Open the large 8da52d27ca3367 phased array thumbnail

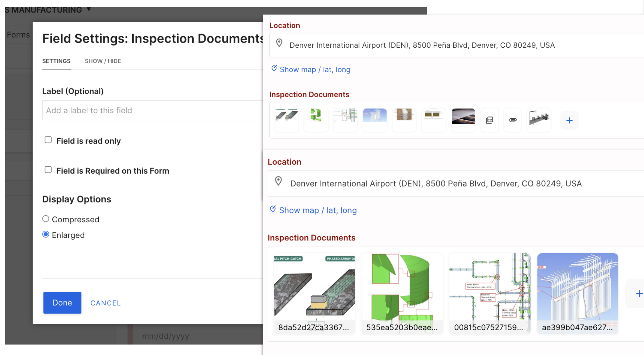tap(314, 287)
